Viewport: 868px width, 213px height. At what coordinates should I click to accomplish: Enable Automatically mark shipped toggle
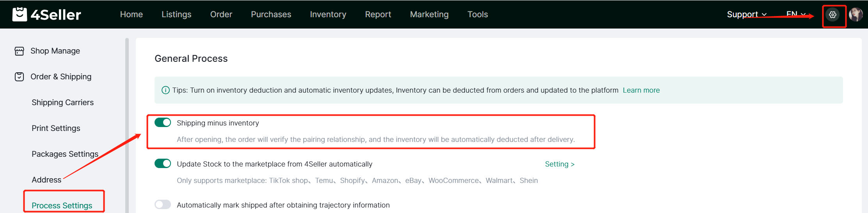click(163, 205)
